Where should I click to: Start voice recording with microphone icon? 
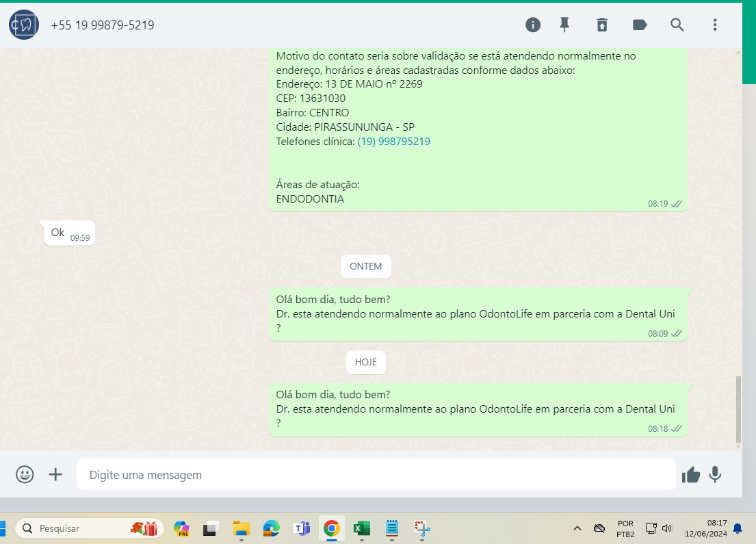pos(715,475)
